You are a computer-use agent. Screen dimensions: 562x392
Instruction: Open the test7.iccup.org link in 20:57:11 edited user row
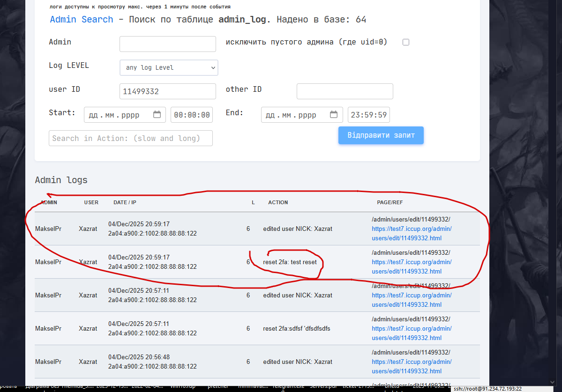(412, 300)
